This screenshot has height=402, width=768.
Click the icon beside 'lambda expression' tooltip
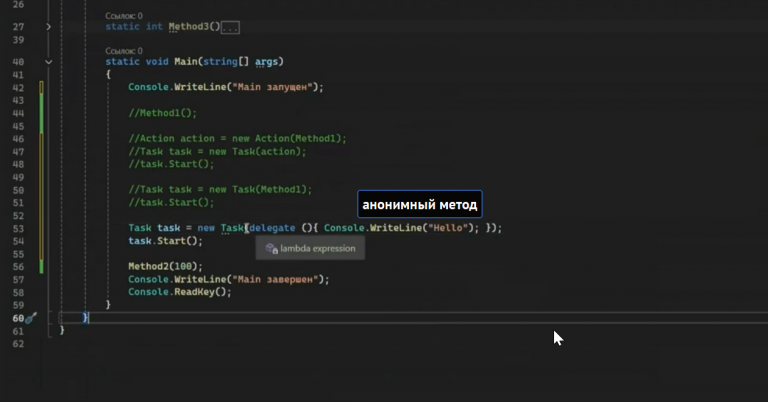pyautogui.click(x=271, y=249)
